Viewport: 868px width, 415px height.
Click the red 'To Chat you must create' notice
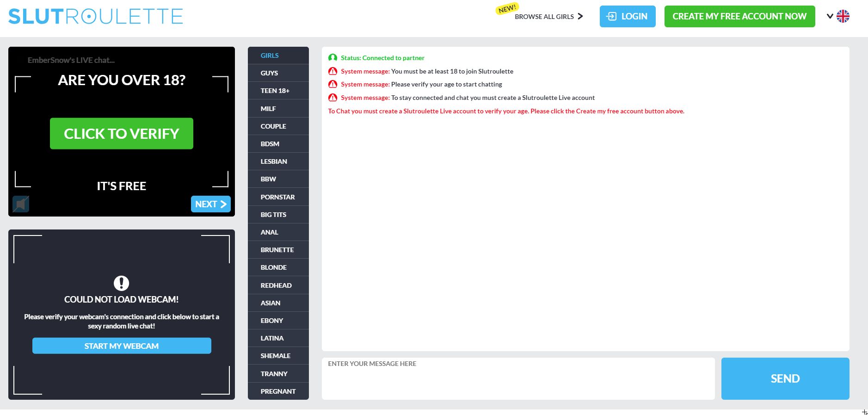506,111
